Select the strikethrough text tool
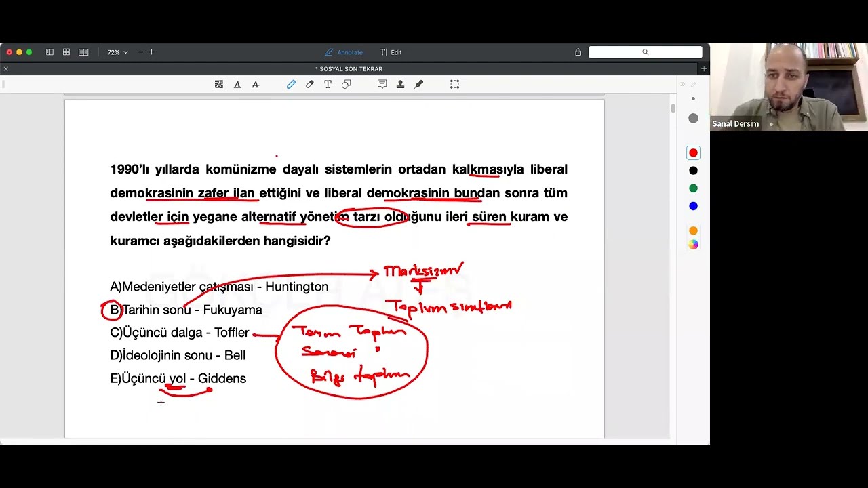 (x=255, y=84)
